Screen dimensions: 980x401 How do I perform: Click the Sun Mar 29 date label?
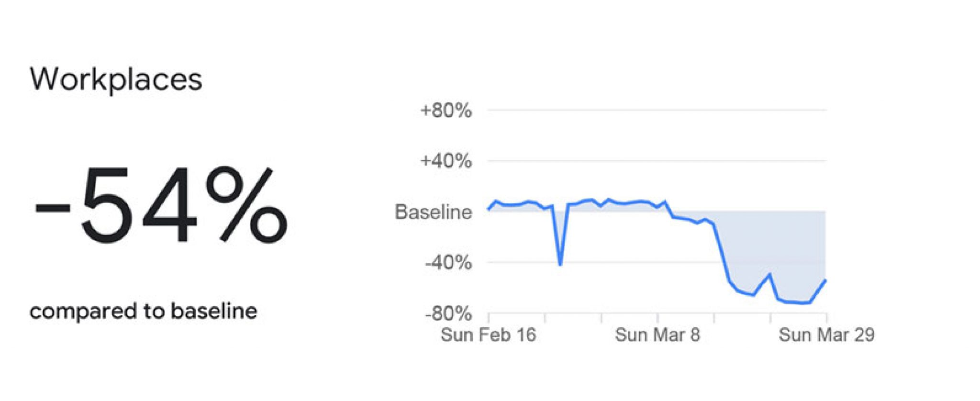click(826, 335)
